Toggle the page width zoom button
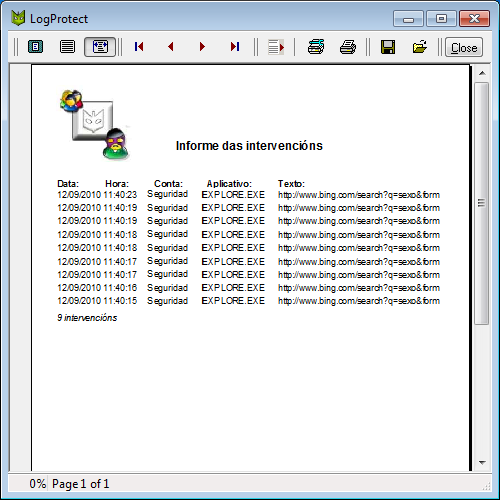The image size is (500, 500). [x=100, y=47]
